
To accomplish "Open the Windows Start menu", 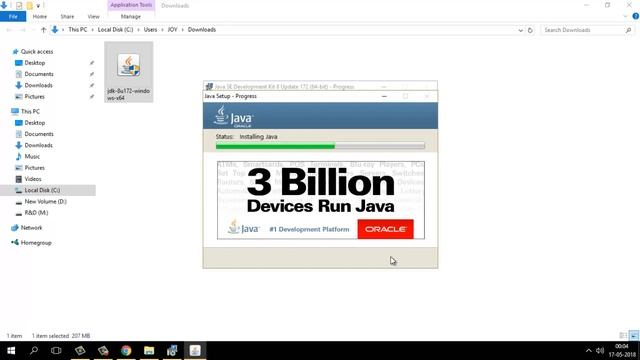I will click(11, 351).
